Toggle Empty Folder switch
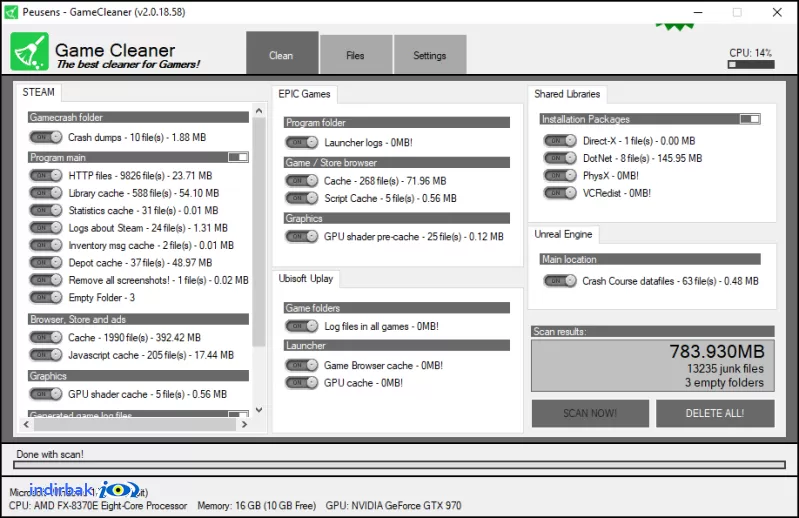 coord(46,297)
